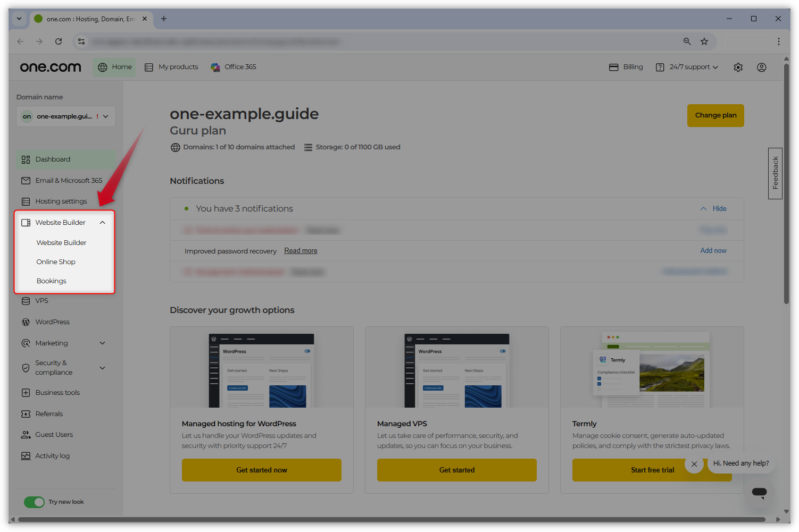Open Hosting settings
The image size is (799, 532).
click(x=61, y=201)
